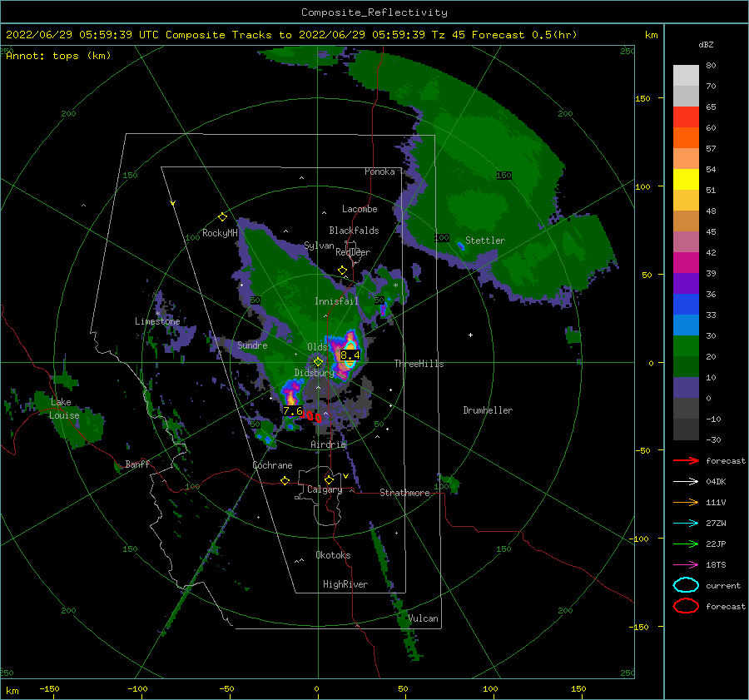Viewport: 749px width, 700px height.
Task: Click the 80 dBZ value on colorbar
Action: 711,66
